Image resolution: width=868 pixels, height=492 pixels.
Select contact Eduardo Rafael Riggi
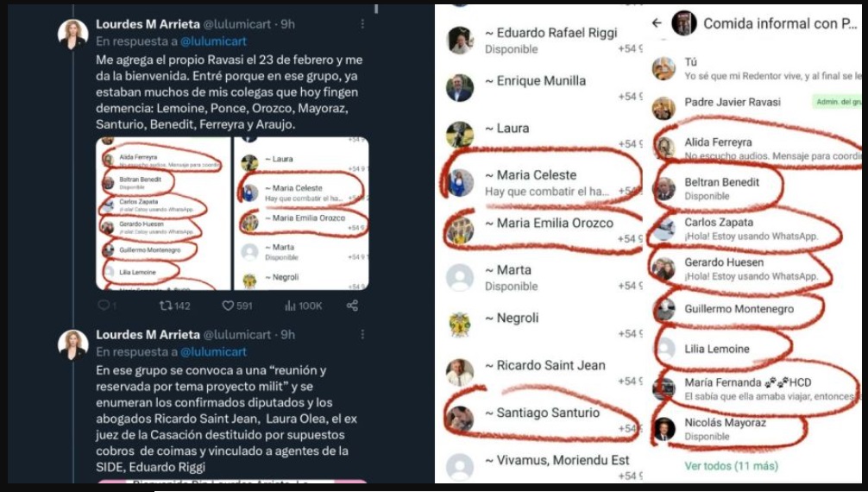point(557,33)
